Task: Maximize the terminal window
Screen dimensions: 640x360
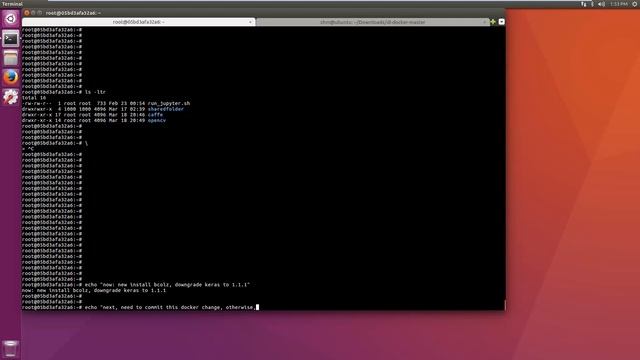Action: point(40,13)
